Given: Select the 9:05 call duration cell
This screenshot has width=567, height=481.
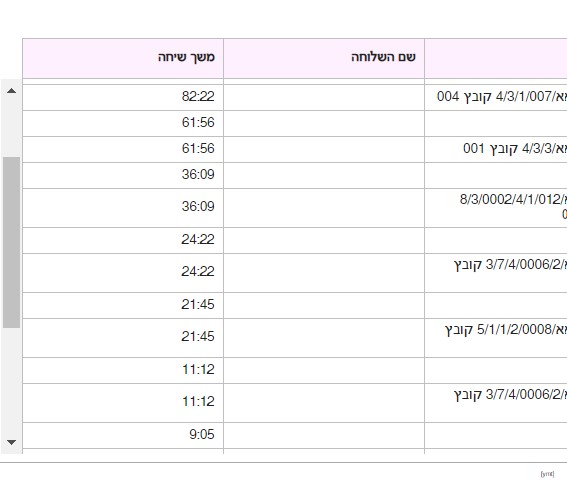Looking at the screenshot, I should pos(123,435).
